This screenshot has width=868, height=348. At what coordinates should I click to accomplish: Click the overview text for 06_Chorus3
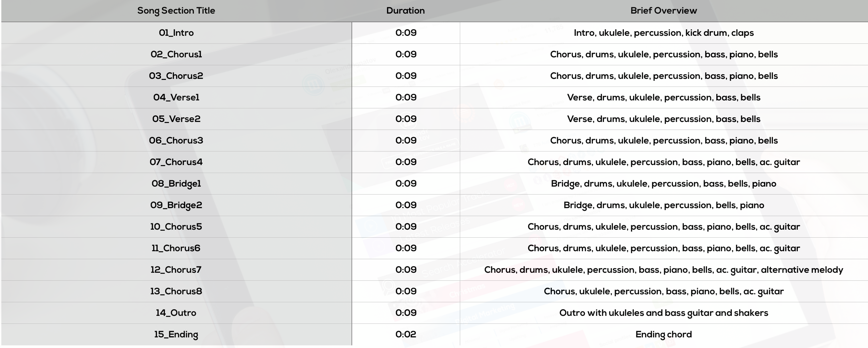[664, 141]
